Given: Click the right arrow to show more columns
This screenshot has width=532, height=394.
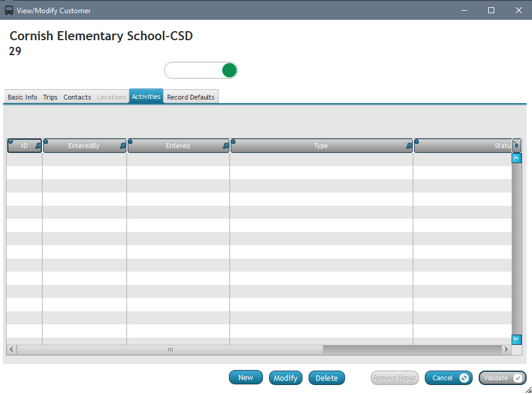Looking at the screenshot, I should [x=516, y=146].
